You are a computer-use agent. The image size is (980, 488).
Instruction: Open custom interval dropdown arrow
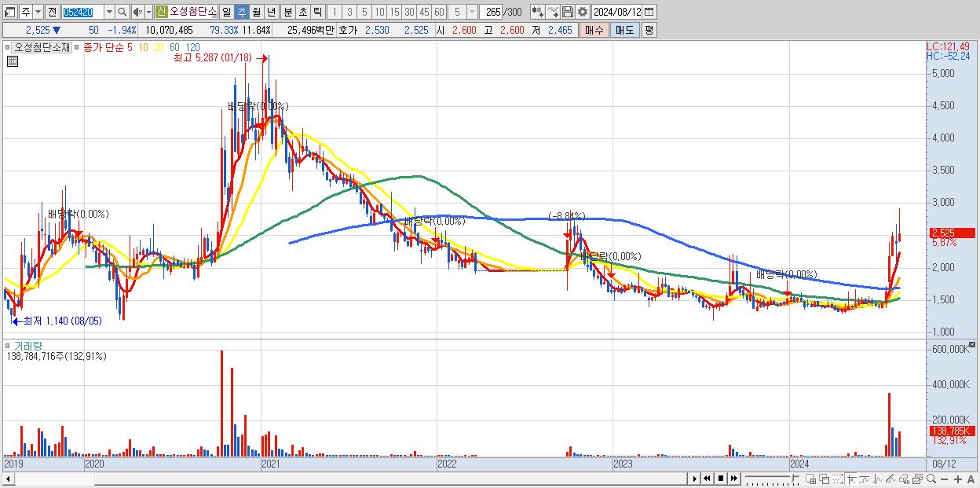(x=472, y=12)
